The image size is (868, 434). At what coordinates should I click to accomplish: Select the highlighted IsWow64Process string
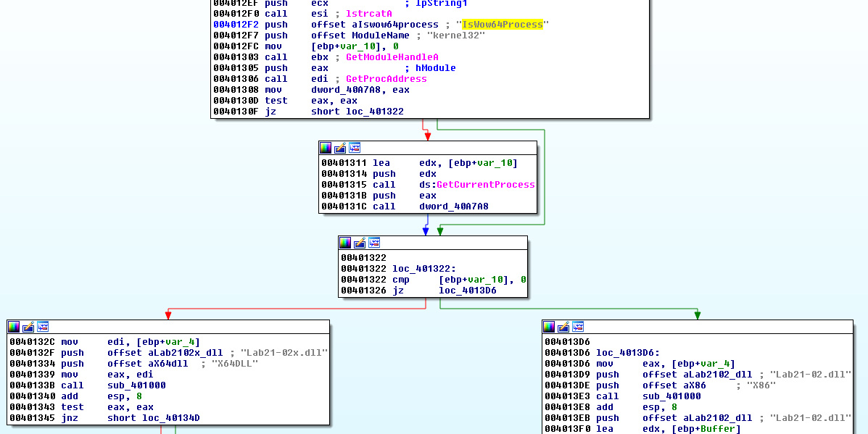(x=503, y=25)
